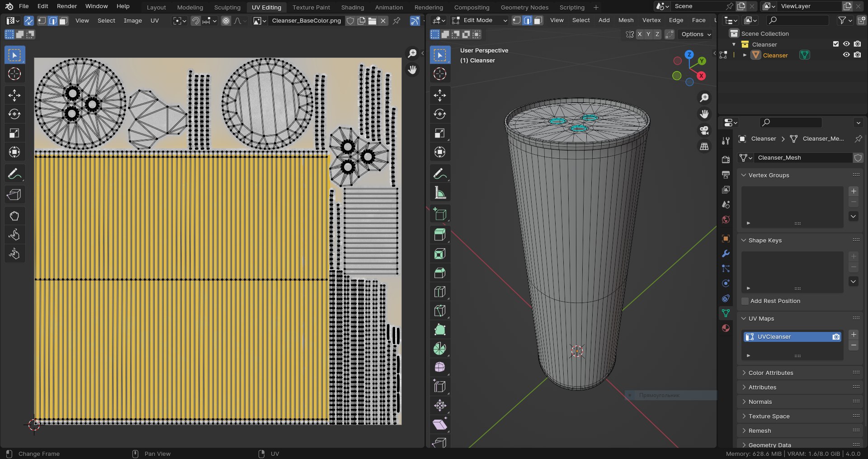Open the Edit Mode dropdown

(x=480, y=20)
